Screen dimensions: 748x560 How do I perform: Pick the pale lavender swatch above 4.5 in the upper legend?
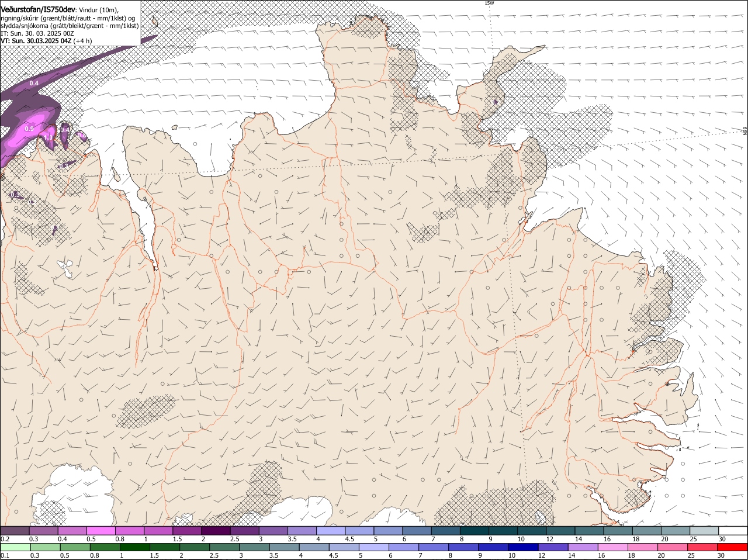point(358,530)
